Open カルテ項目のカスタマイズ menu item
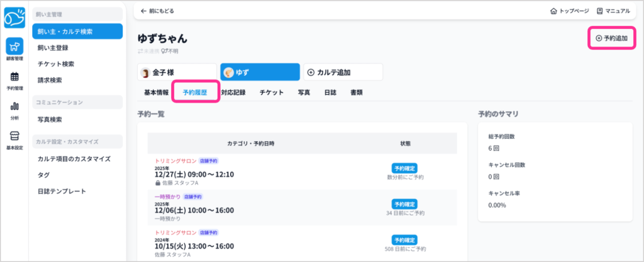This screenshot has width=644, height=262. 74,159
